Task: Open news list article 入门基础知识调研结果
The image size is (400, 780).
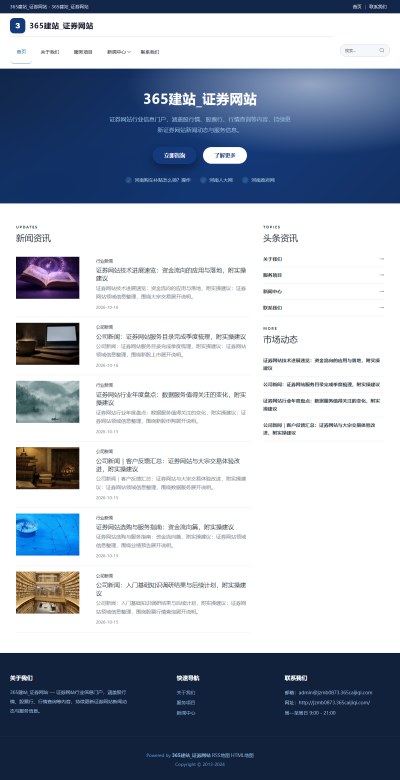Action: click(x=171, y=589)
